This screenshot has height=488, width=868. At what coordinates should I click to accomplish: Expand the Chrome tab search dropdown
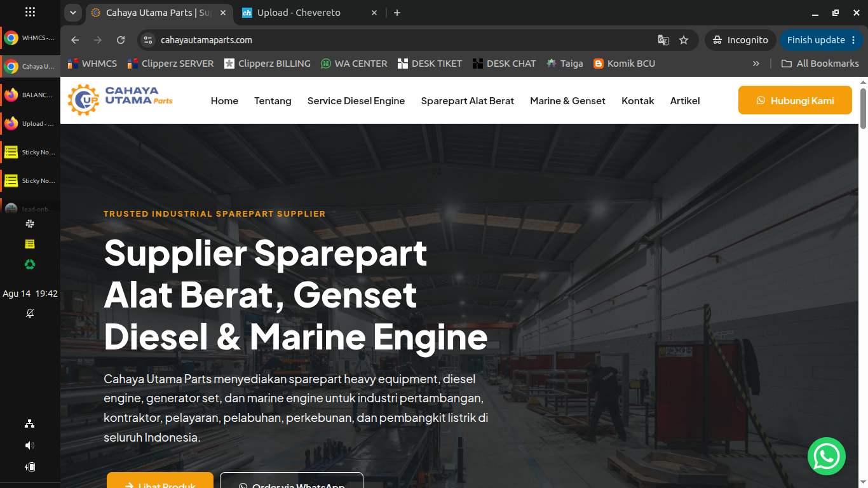[73, 13]
